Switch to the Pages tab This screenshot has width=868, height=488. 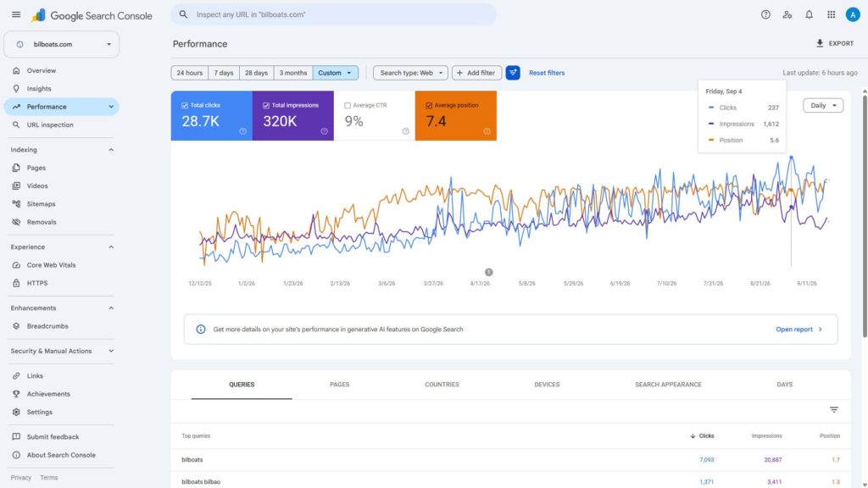(x=339, y=385)
